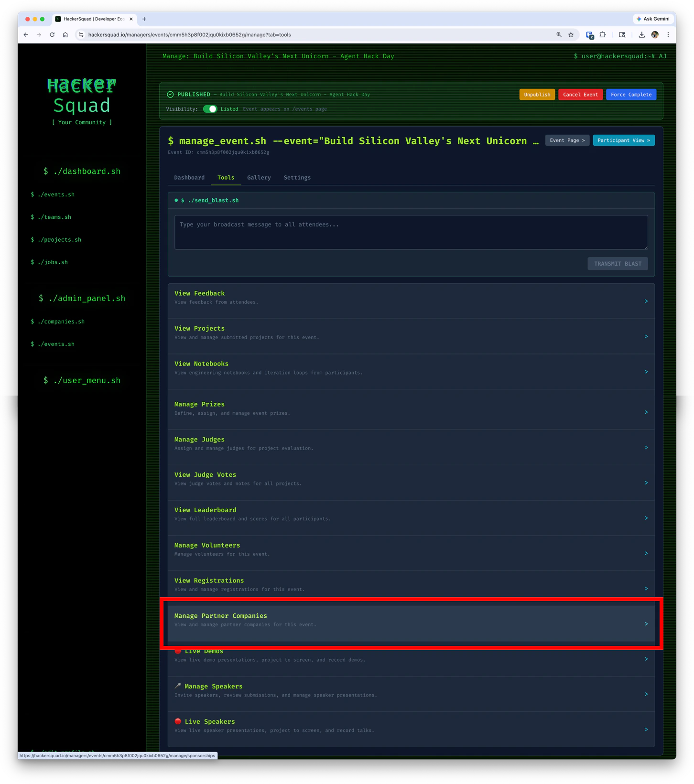Image resolution: width=694 pixels, height=784 pixels.
Task: Expand Manage Prizes chevron
Action: 646,412
